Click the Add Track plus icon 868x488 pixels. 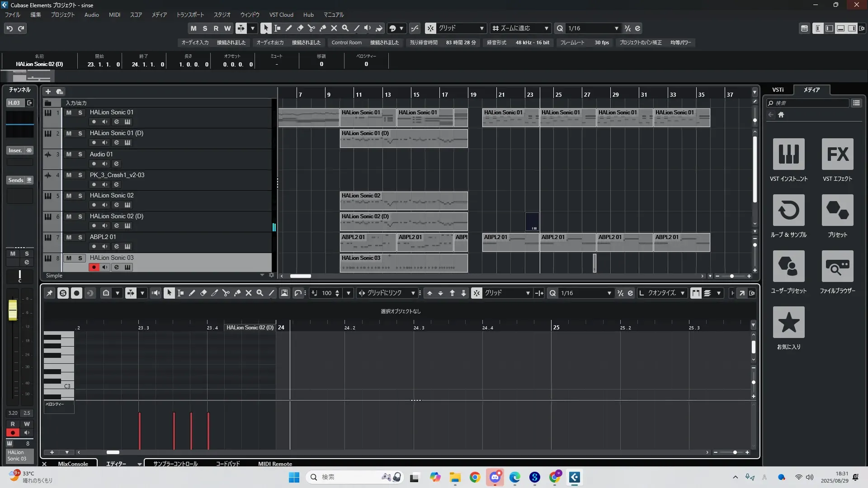(x=48, y=91)
